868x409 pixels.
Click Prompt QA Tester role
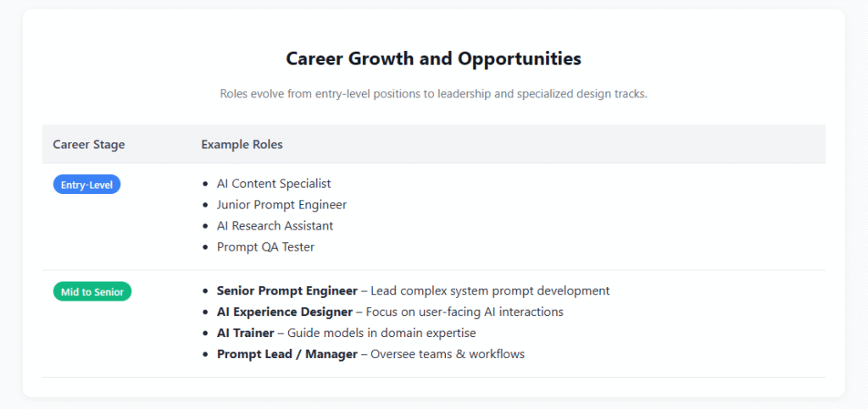265,247
